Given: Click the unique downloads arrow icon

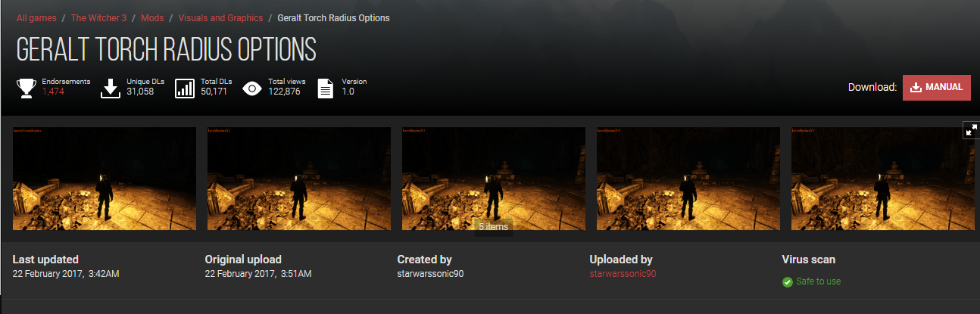Looking at the screenshot, I should pyautogui.click(x=111, y=88).
